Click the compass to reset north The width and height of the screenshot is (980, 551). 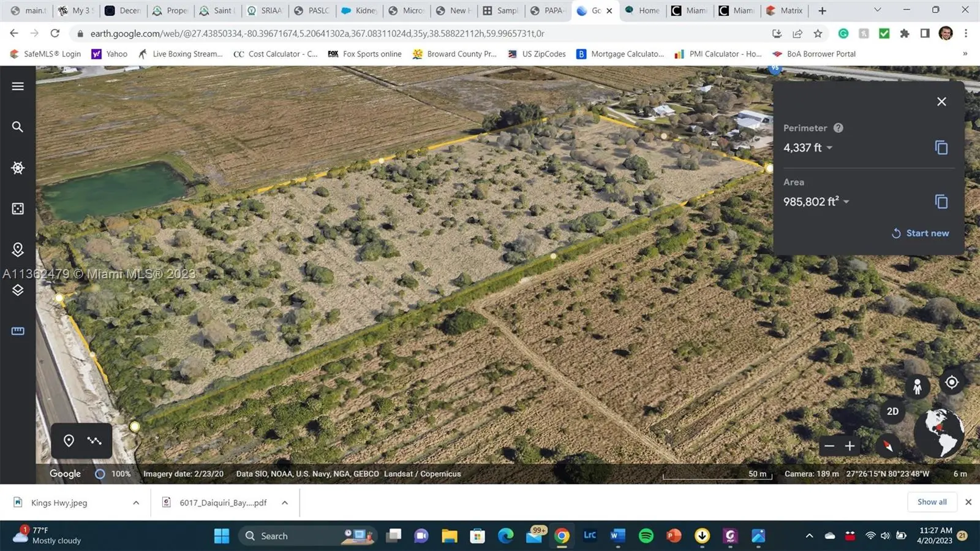pyautogui.click(x=888, y=446)
